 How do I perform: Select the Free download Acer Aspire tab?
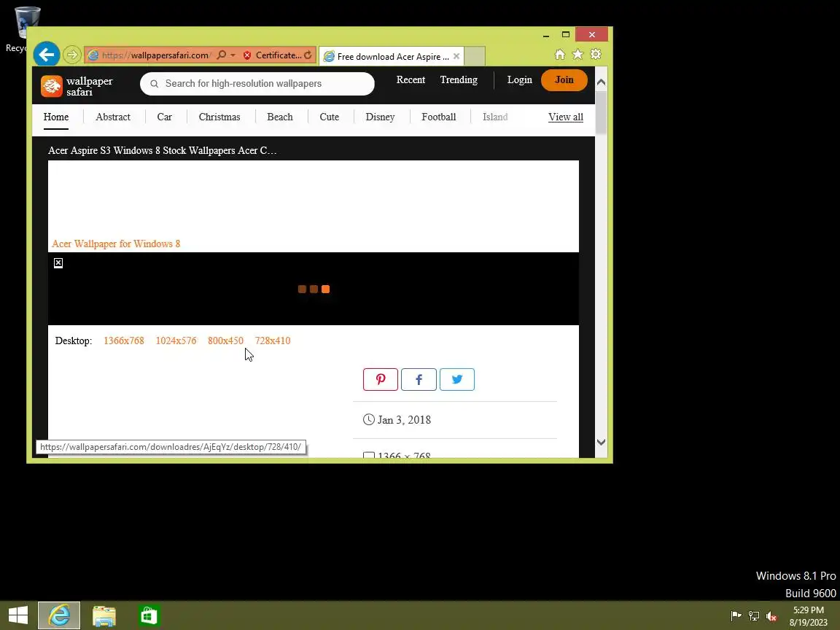click(391, 56)
